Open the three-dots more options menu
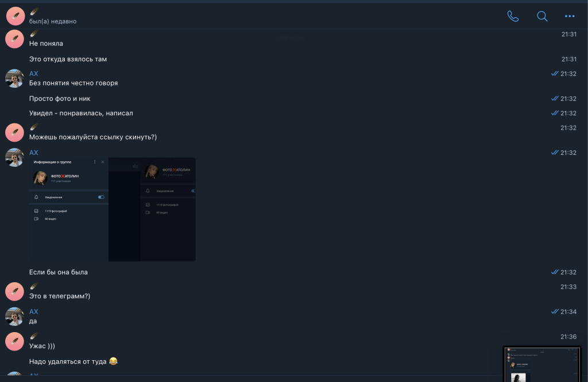This screenshot has width=588, height=382. coord(570,16)
